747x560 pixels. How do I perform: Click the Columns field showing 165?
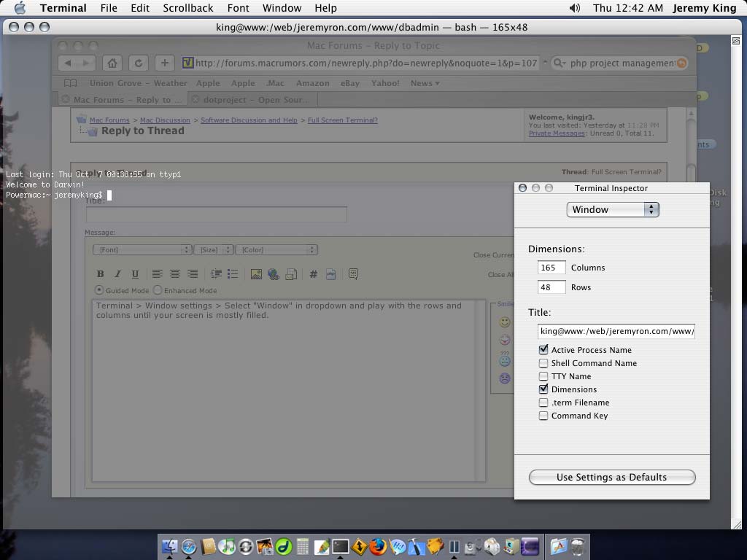(551, 268)
